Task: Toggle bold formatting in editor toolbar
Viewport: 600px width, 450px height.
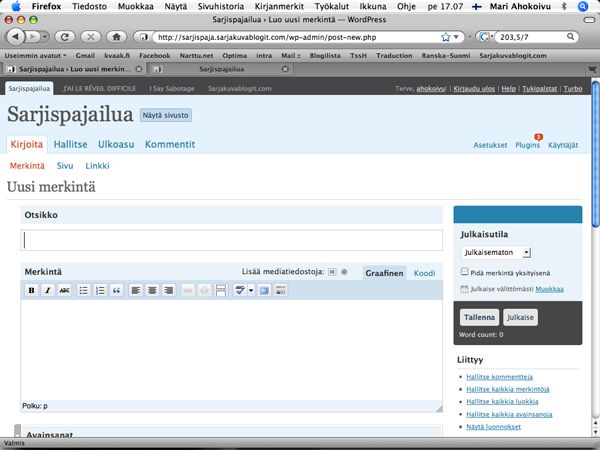Action: tap(31, 290)
